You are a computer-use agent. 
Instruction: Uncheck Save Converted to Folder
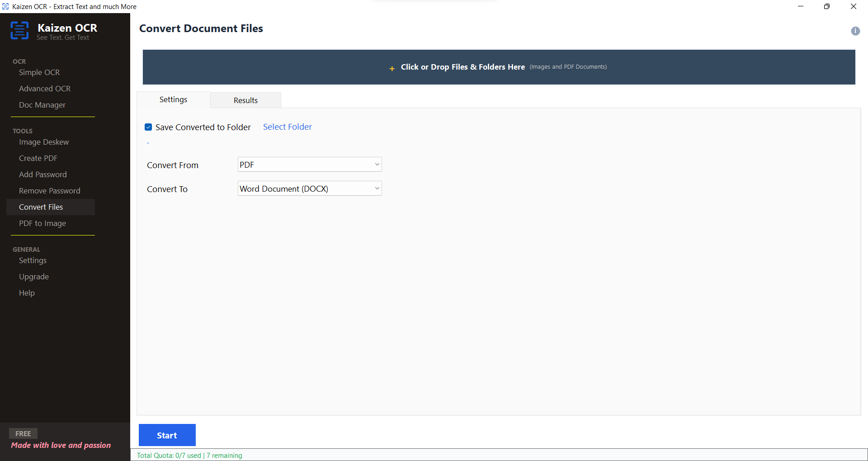[x=148, y=127]
